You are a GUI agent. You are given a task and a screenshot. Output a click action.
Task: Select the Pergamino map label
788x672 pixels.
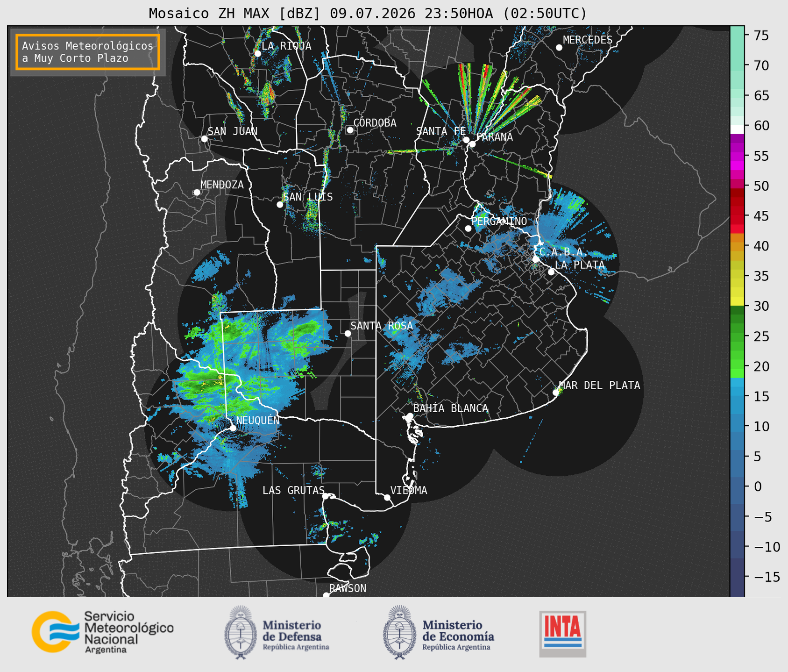pyautogui.click(x=499, y=221)
